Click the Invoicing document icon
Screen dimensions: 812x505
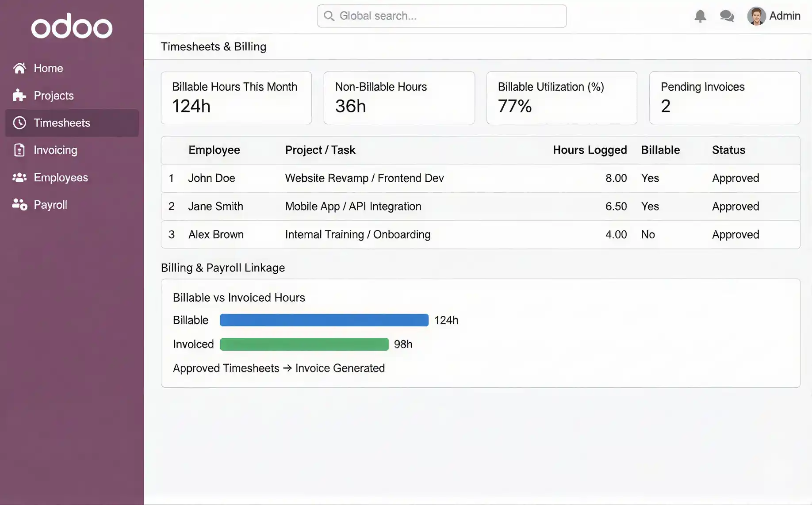click(x=19, y=150)
